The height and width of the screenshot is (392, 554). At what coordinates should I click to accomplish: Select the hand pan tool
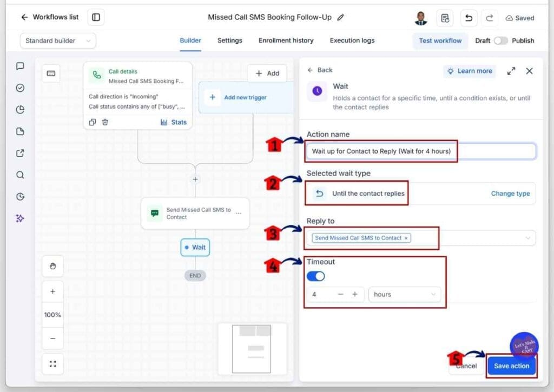pyautogui.click(x=52, y=266)
